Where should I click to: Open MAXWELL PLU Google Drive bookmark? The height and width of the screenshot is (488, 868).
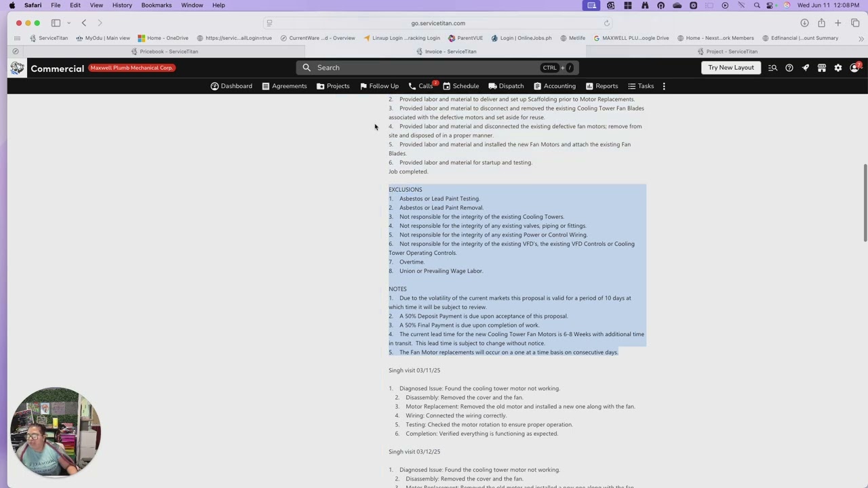[x=631, y=38]
